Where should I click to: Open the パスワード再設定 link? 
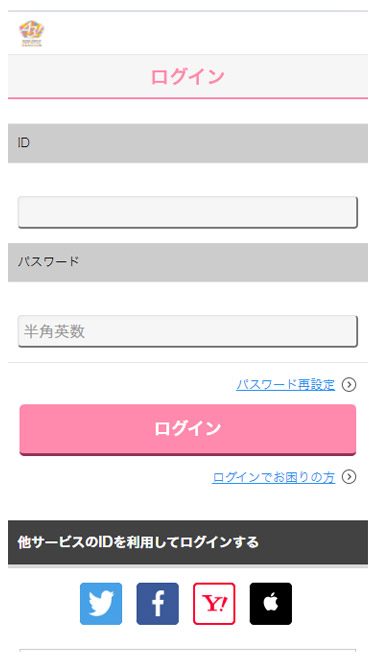click(285, 385)
